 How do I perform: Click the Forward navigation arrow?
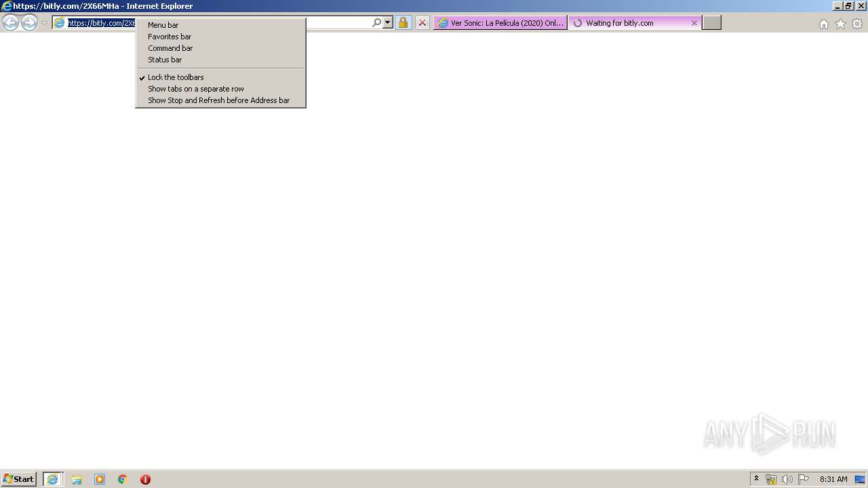[x=29, y=23]
